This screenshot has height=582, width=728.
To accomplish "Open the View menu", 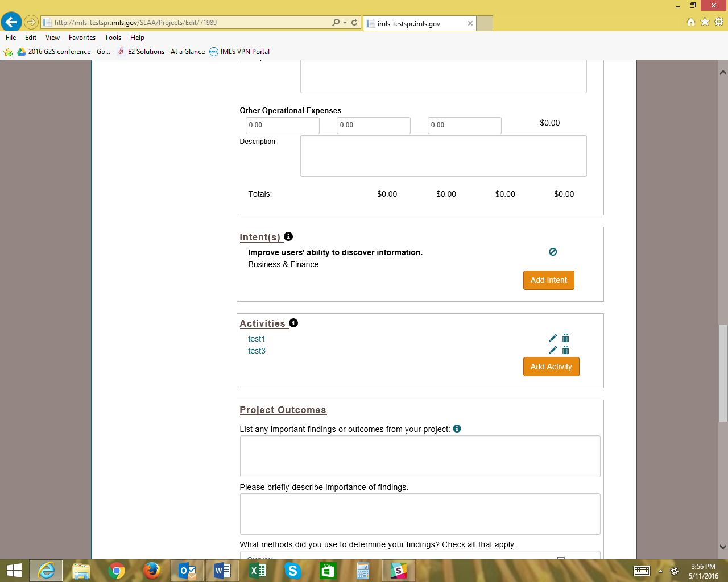I will (52, 38).
